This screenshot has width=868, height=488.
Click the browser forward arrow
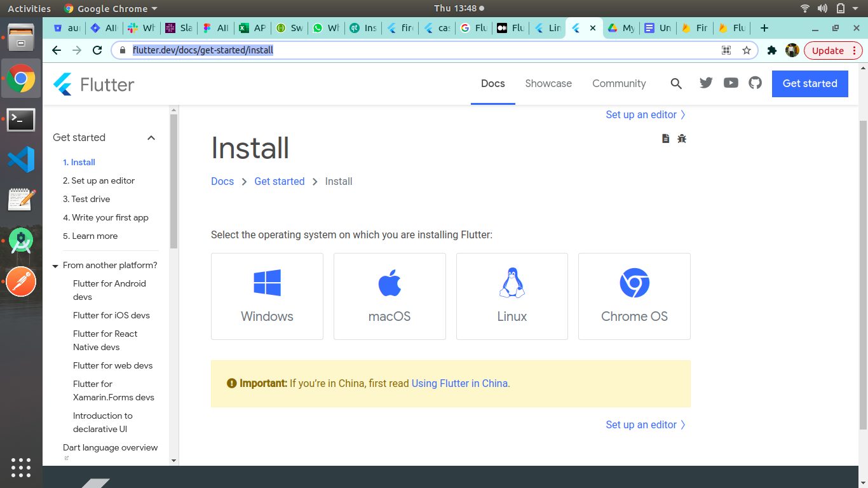pos(77,50)
